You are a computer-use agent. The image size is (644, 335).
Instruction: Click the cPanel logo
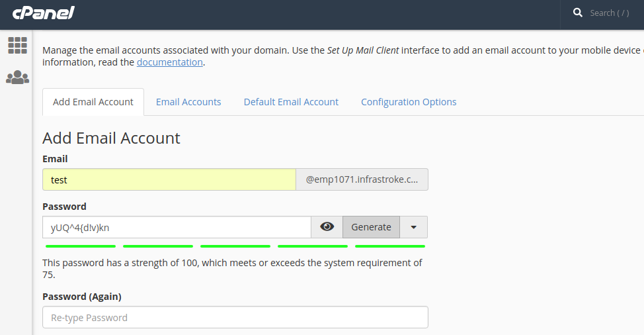click(43, 13)
